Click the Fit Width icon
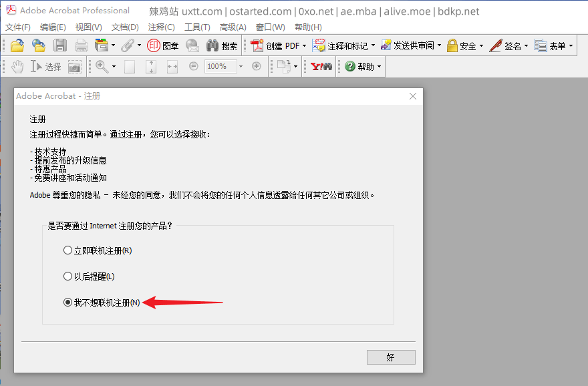 coord(172,67)
